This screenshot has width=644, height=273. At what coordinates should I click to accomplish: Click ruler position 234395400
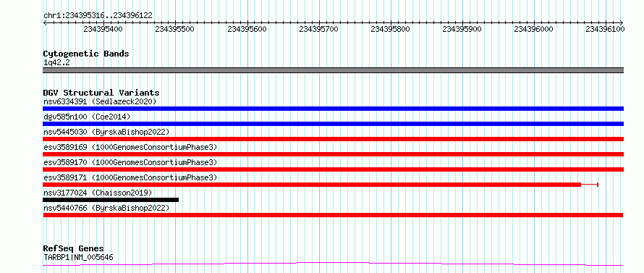click(x=103, y=29)
